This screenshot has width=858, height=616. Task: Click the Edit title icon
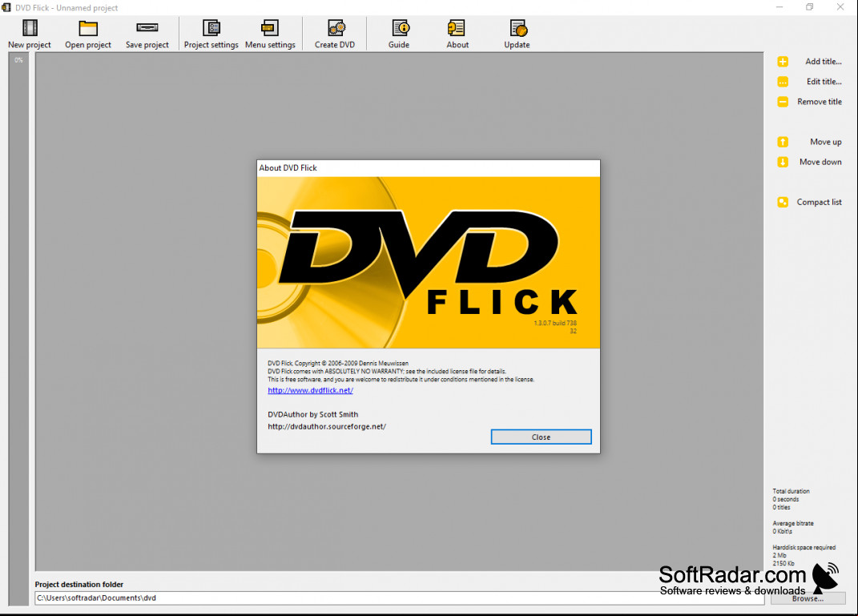(x=783, y=82)
